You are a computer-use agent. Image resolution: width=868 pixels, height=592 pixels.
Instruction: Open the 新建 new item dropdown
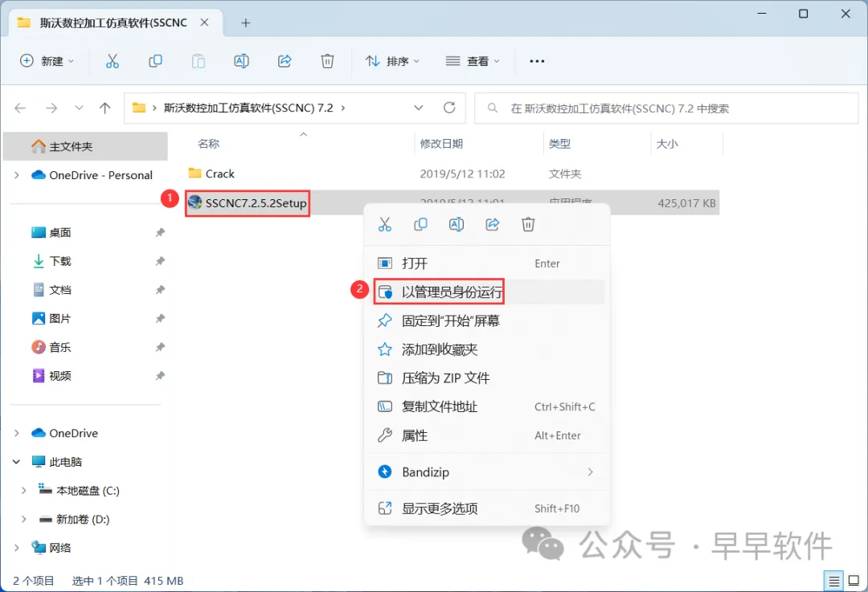(x=47, y=61)
